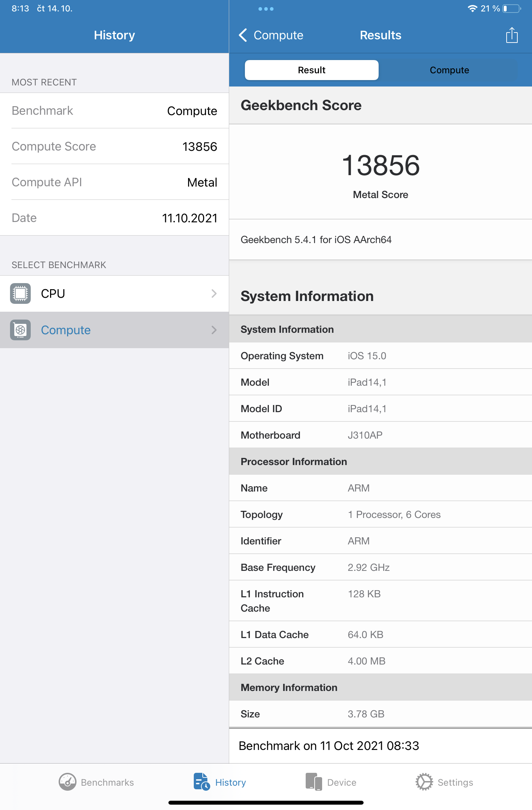The width and height of the screenshot is (532, 810).
Task: Tap Memory Size value 3.78 GB
Action: click(366, 714)
